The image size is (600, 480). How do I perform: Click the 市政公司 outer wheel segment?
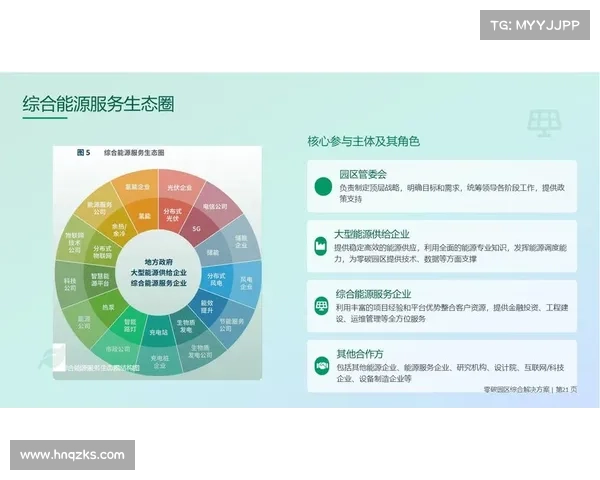118,349
